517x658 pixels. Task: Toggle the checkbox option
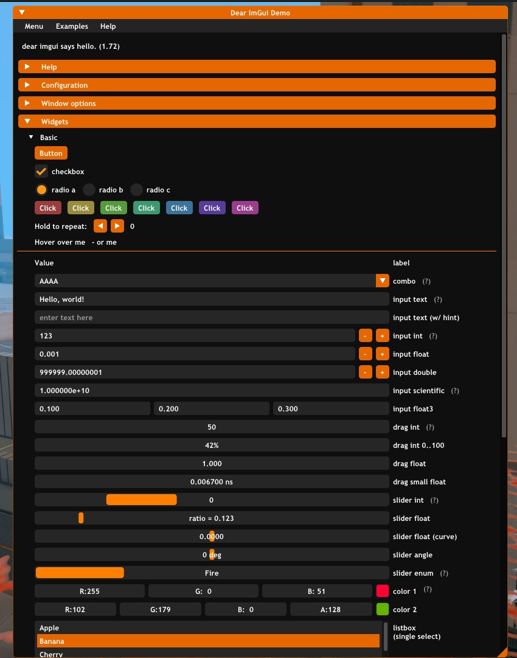pos(41,171)
